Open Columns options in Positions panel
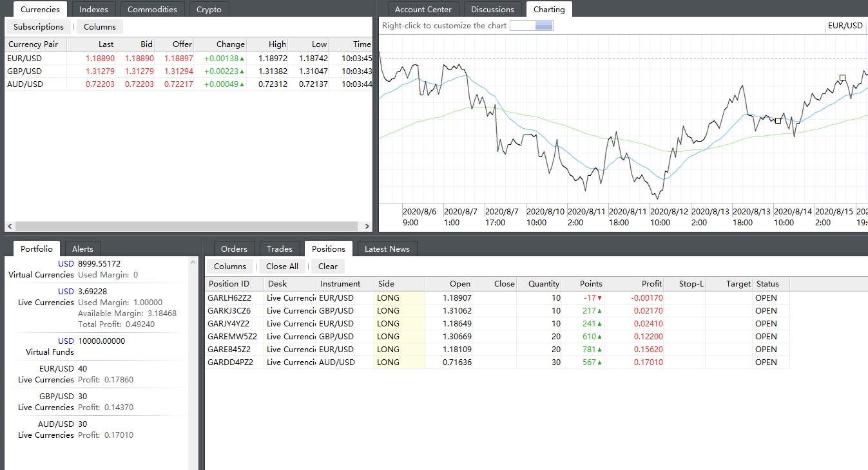Image resolution: width=868 pixels, height=470 pixels. pos(230,267)
